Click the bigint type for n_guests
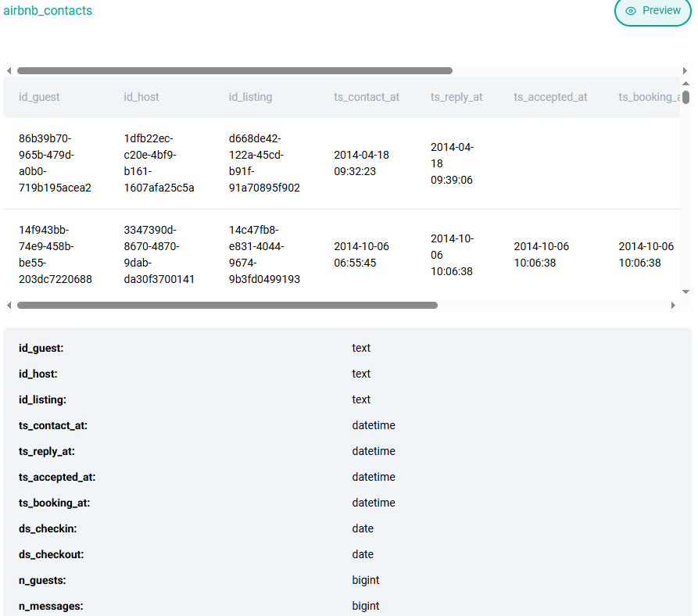The image size is (698, 616). 366,580
